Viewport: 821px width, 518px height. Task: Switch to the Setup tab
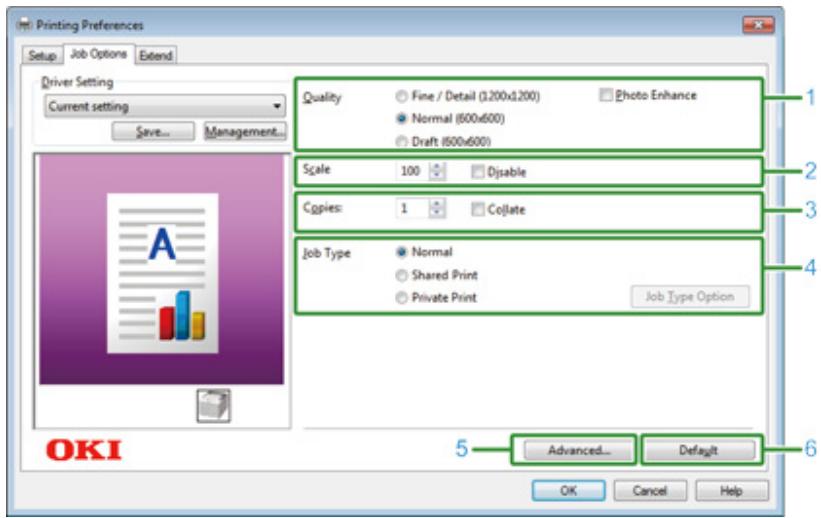(x=42, y=56)
